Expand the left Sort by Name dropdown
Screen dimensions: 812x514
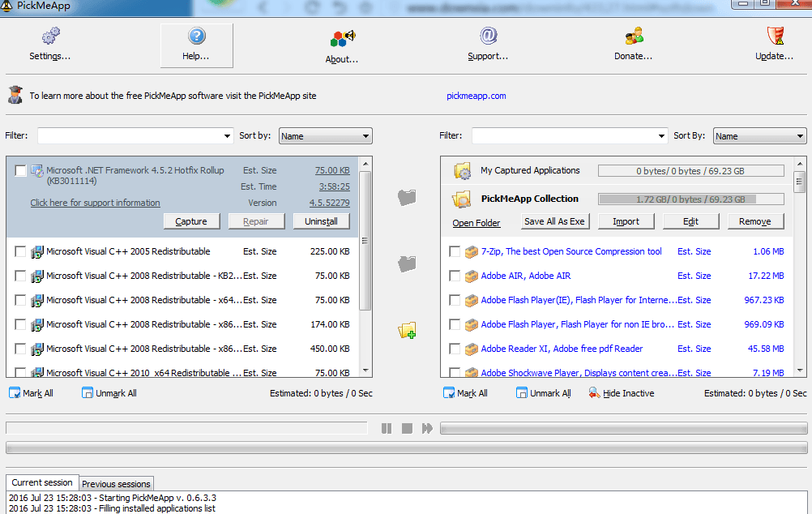click(325, 135)
